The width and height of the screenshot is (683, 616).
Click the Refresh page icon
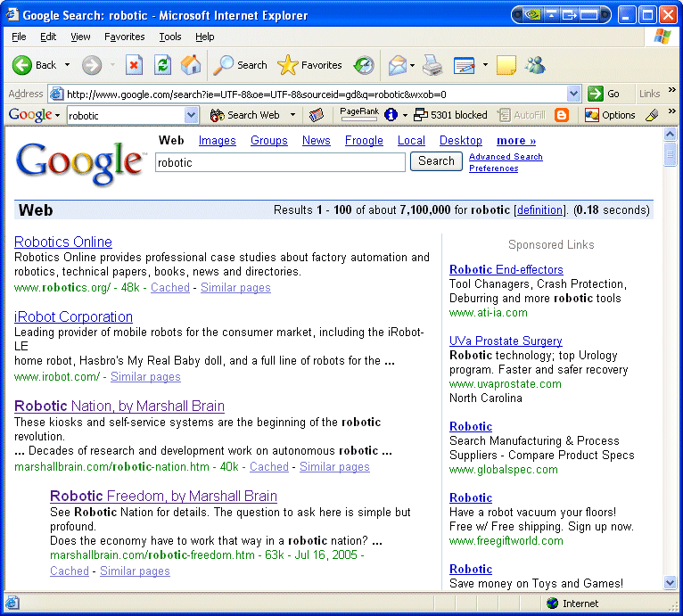point(162,65)
